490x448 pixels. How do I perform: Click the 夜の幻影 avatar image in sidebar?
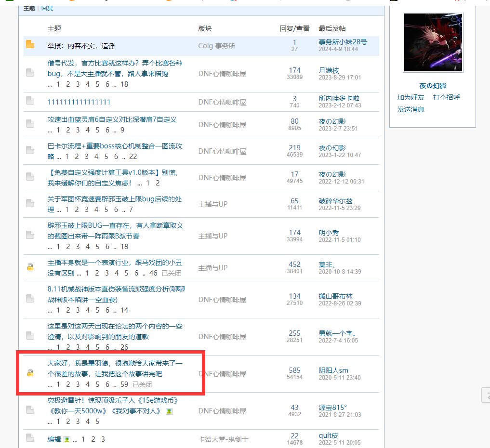coord(433,42)
